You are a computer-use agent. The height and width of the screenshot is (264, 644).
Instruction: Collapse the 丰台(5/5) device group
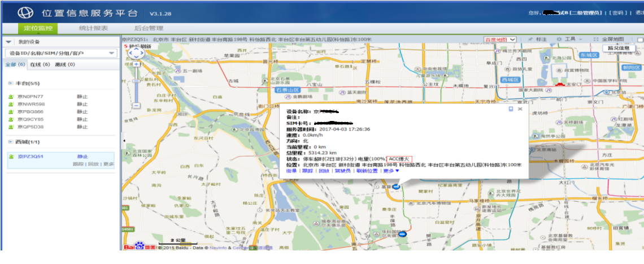pyautogui.click(x=10, y=84)
